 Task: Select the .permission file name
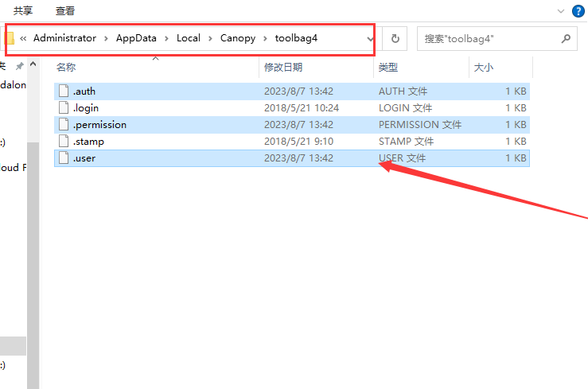[x=99, y=124]
